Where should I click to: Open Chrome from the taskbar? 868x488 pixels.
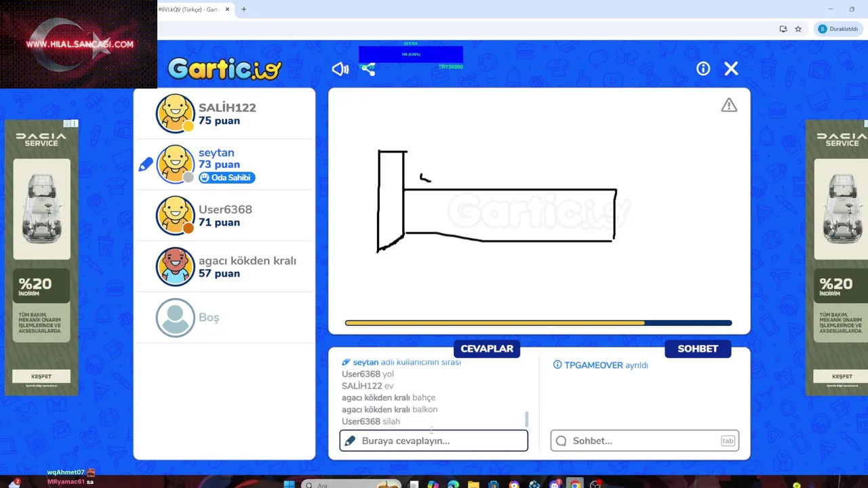(x=575, y=485)
